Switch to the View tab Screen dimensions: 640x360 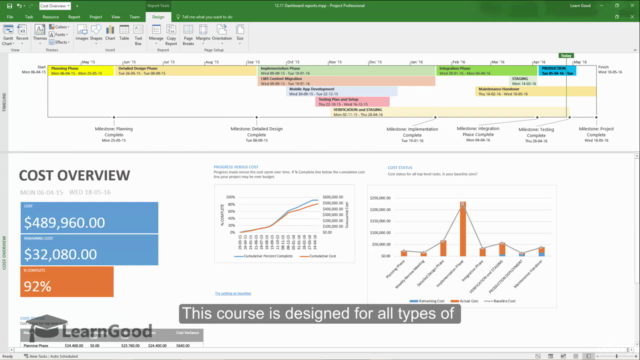(x=116, y=17)
